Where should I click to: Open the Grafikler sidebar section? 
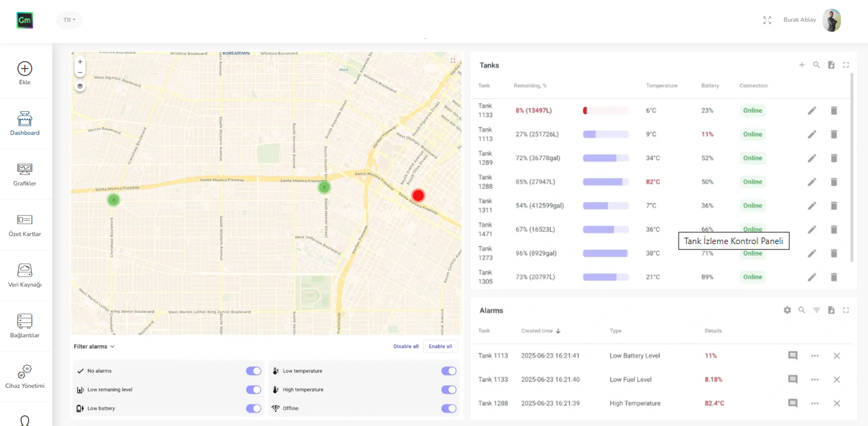[25, 175]
